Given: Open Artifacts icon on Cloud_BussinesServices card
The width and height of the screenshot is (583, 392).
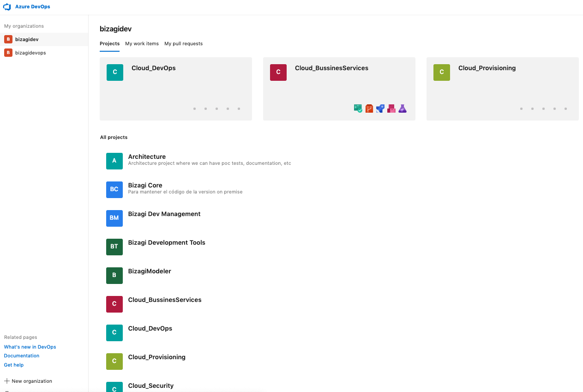Looking at the screenshot, I should (x=391, y=109).
